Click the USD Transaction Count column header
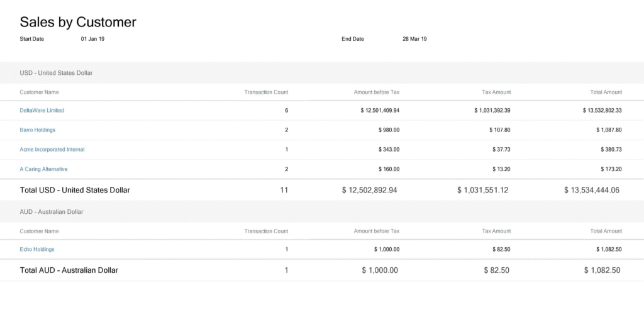Image resolution: width=644 pixels, height=327 pixels. pyautogui.click(x=266, y=92)
